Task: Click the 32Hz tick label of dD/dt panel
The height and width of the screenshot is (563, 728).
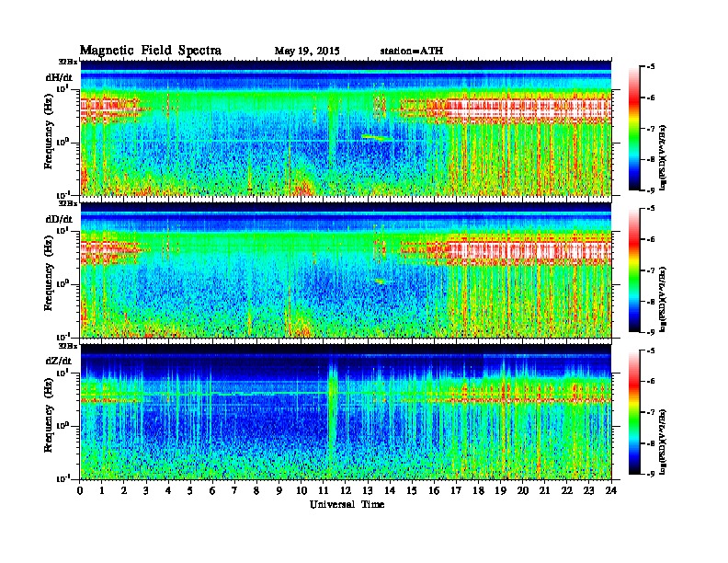Action: pyautogui.click(x=68, y=203)
